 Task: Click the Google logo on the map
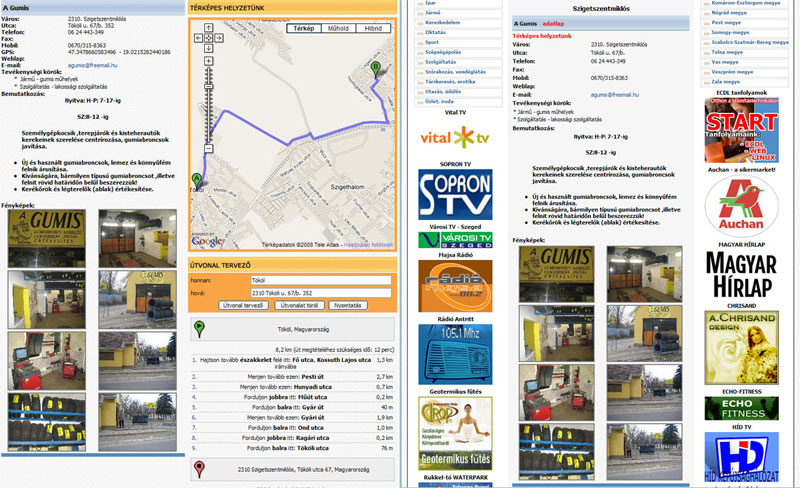(x=207, y=240)
